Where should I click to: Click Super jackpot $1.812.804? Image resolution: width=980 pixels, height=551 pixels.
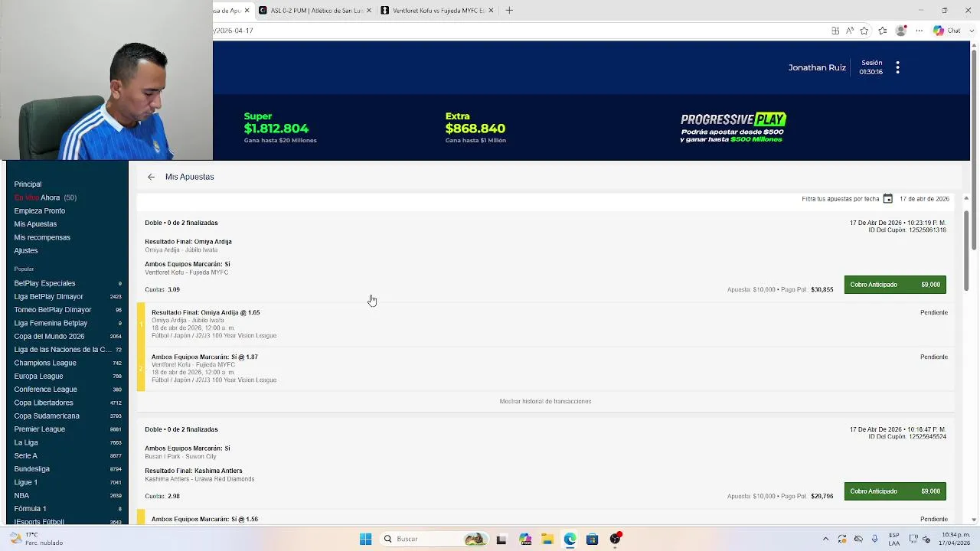click(x=279, y=128)
